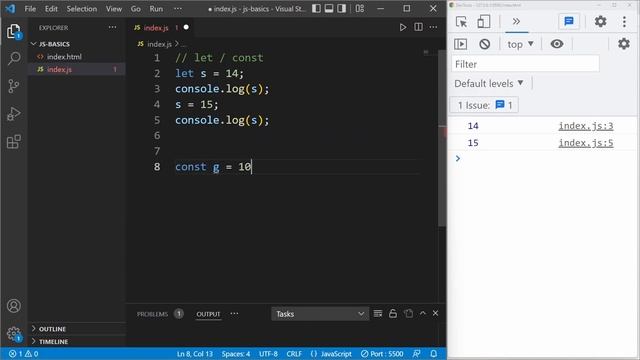Open notifications bell in status bar

(433, 354)
